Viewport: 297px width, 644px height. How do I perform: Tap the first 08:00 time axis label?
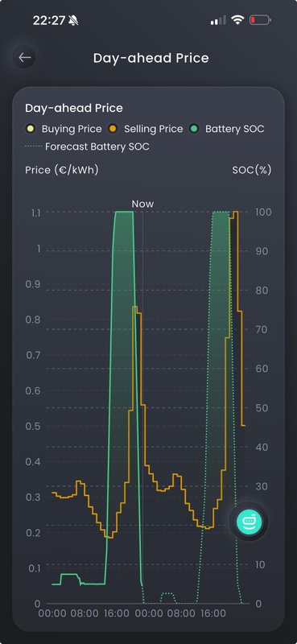coord(85,613)
